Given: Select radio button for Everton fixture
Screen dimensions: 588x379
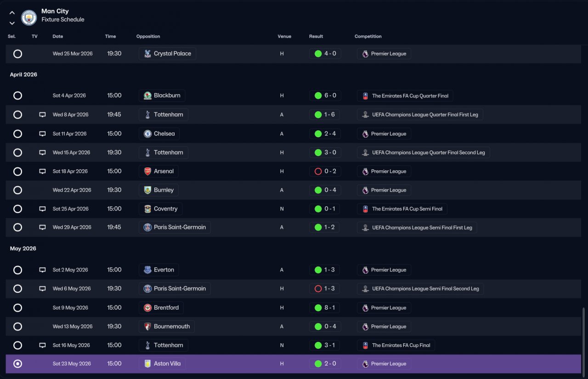Looking at the screenshot, I should [x=17, y=270].
